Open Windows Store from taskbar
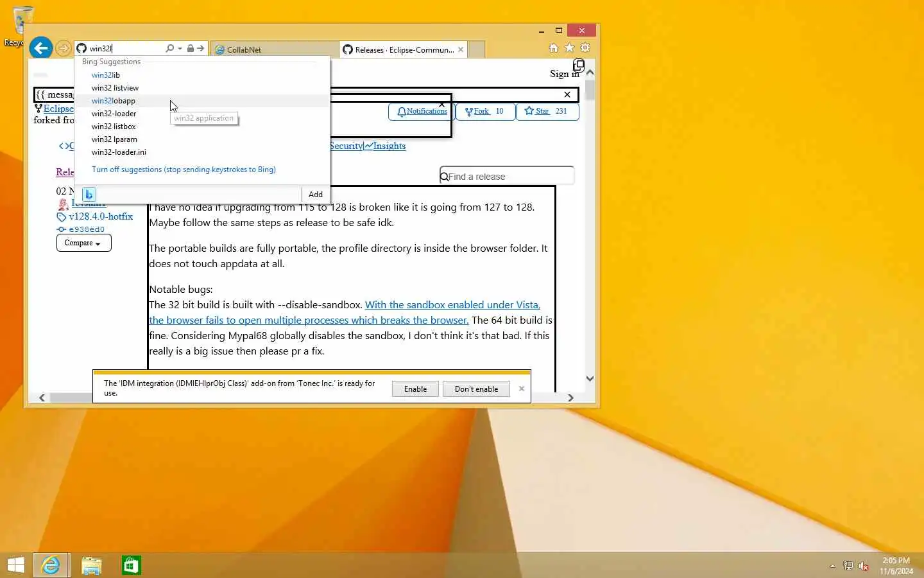This screenshot has height=578, width=924. click(x=131, y=565)
